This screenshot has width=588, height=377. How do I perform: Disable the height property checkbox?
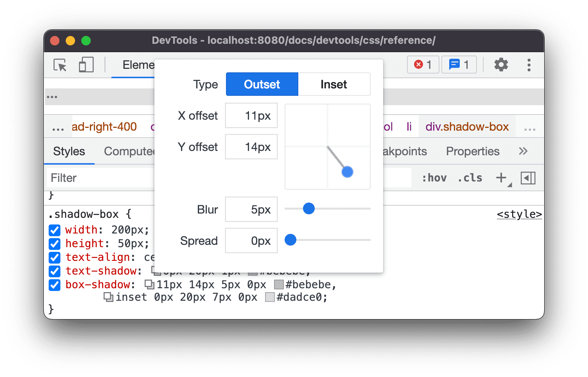tap(54, 244)
